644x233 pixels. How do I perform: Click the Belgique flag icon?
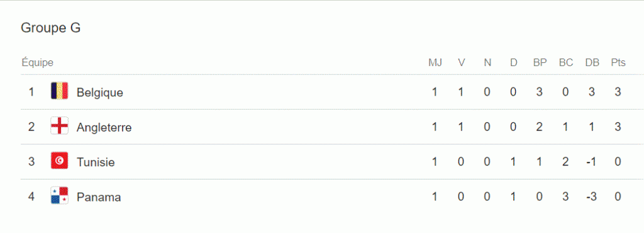tap(59, 91)
